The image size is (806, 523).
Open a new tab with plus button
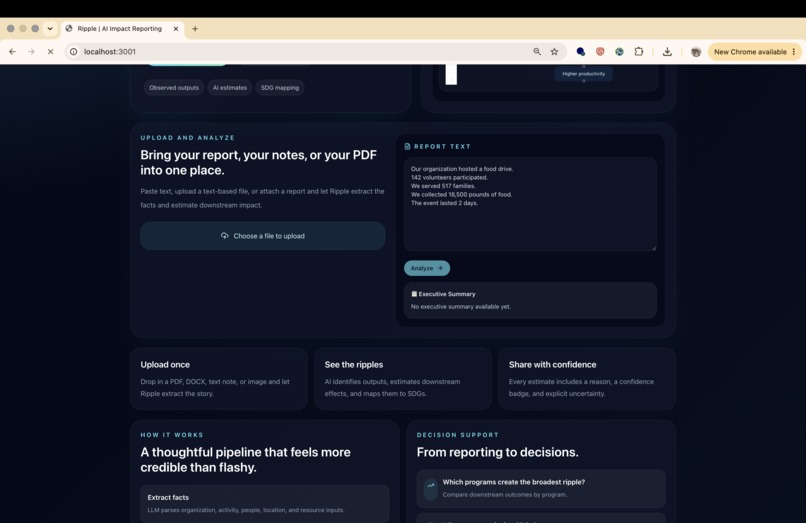(195, 29)
